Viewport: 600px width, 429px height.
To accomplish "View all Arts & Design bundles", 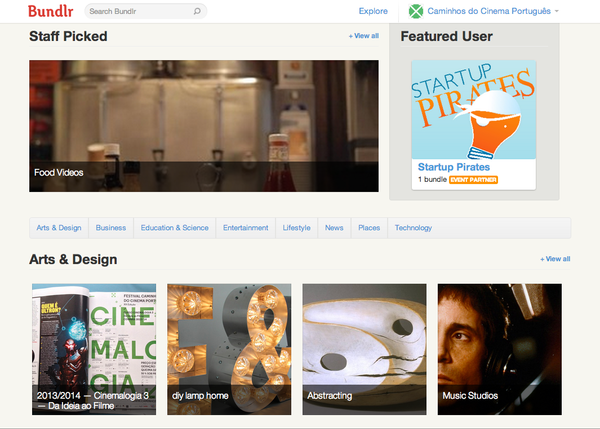I will click(555, 259).
